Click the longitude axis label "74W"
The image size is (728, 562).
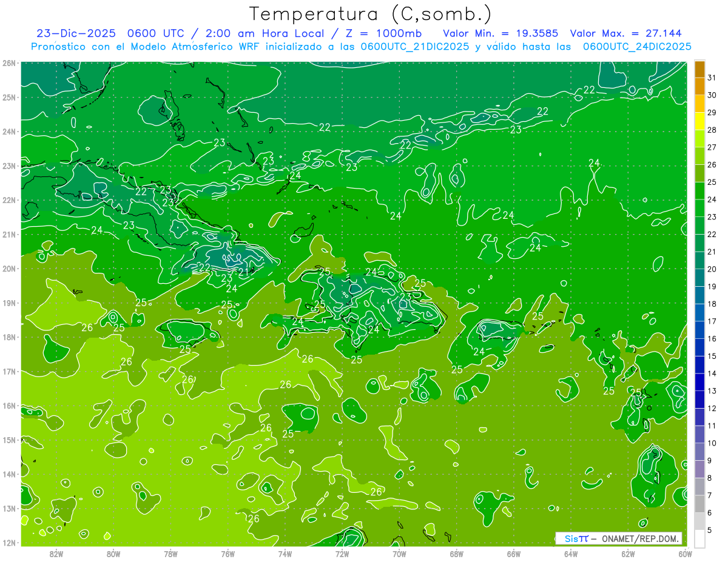(285, 553)
